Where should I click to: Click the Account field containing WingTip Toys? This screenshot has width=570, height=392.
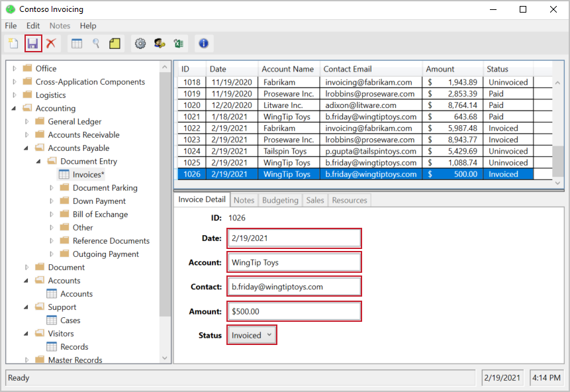tap(294, 262)
